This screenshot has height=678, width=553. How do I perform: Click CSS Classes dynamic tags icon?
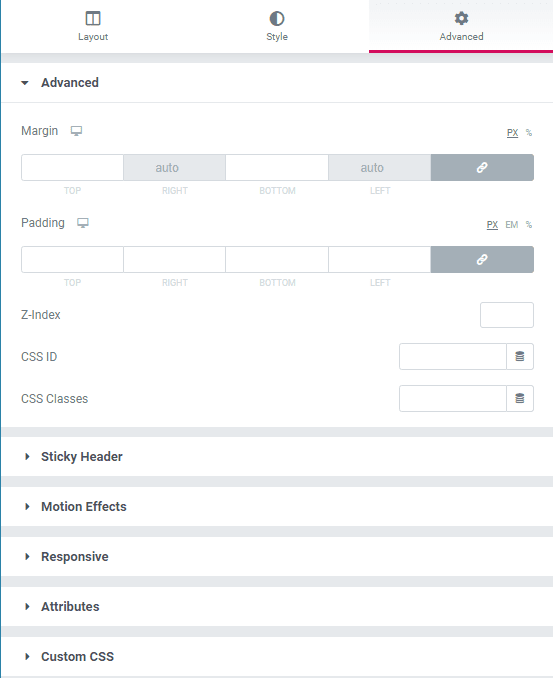[x=520, y=398]
